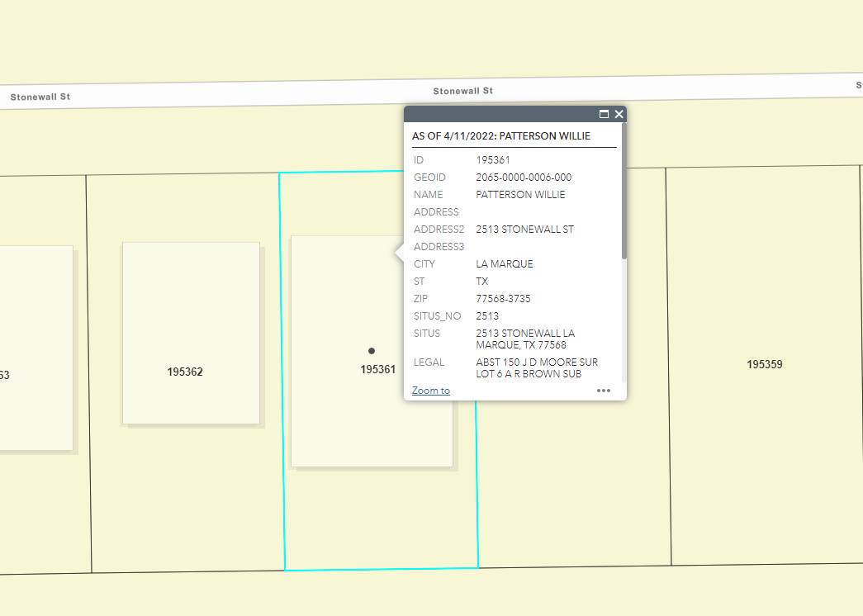Click the ADDRESS2 value 2513 STONEWALL ST

point(524,230)
